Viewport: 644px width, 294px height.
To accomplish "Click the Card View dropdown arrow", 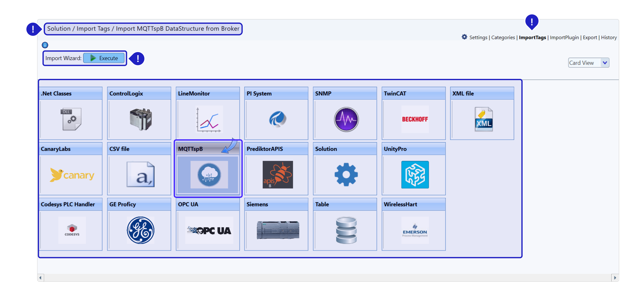I will coord(605,63).
